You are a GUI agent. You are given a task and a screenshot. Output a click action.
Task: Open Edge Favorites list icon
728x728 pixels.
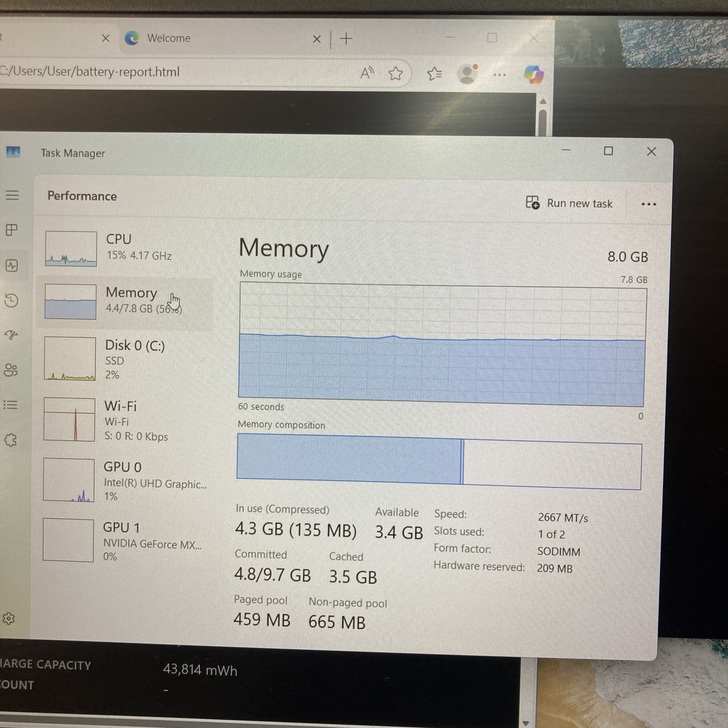tap(435, 73)
